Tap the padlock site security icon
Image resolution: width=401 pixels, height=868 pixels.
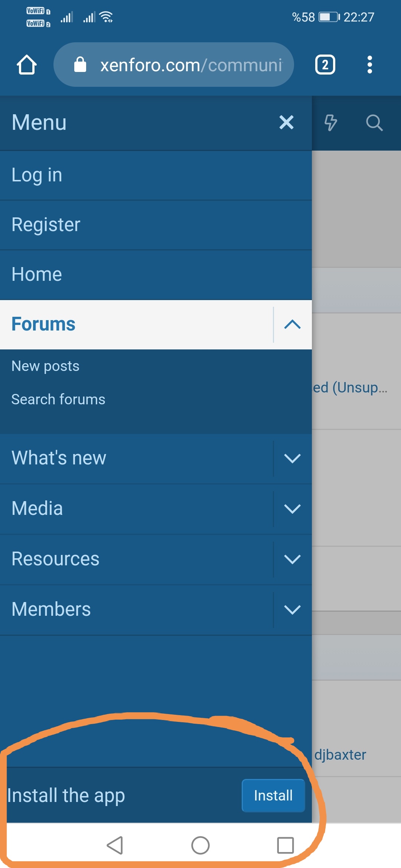point(80,65)
